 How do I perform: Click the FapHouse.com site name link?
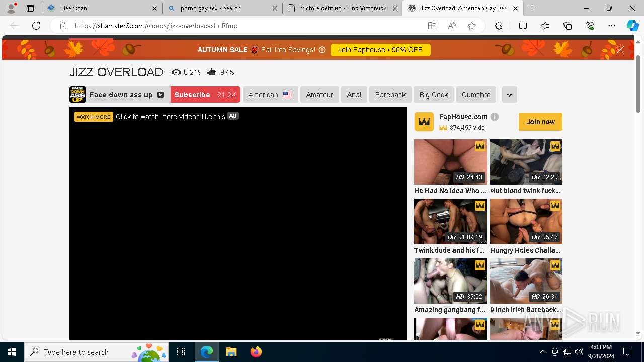coord(463,117)
